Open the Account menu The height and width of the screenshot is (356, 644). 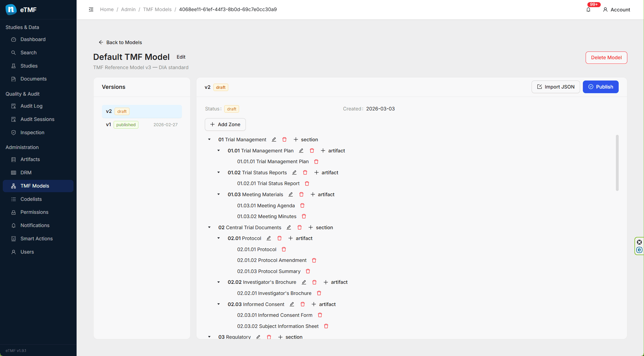tap(617, 10)
